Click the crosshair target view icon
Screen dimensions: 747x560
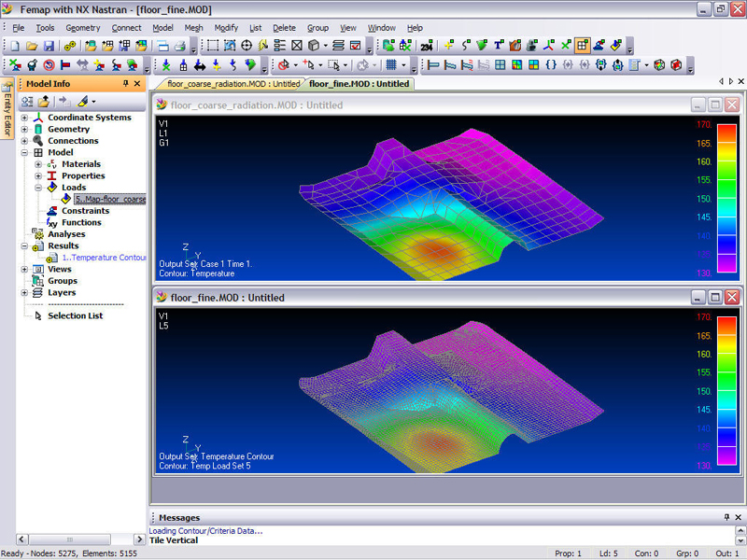point(247,45)
